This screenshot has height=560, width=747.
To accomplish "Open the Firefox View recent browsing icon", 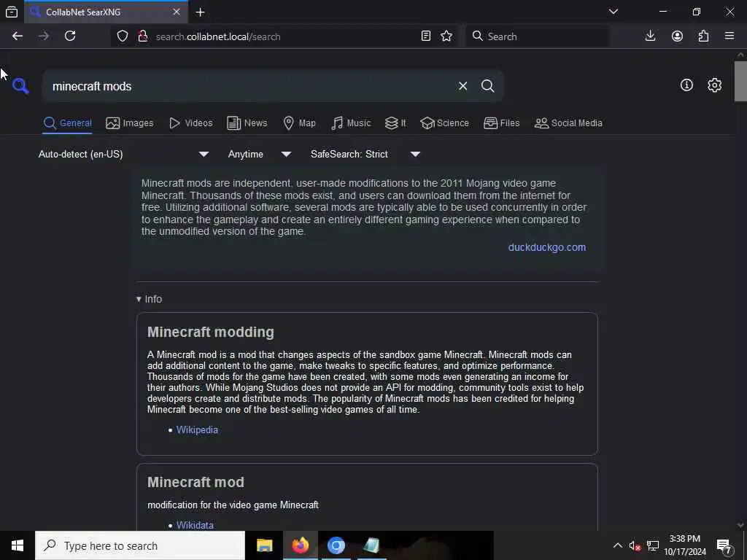I will click(12, 12).
